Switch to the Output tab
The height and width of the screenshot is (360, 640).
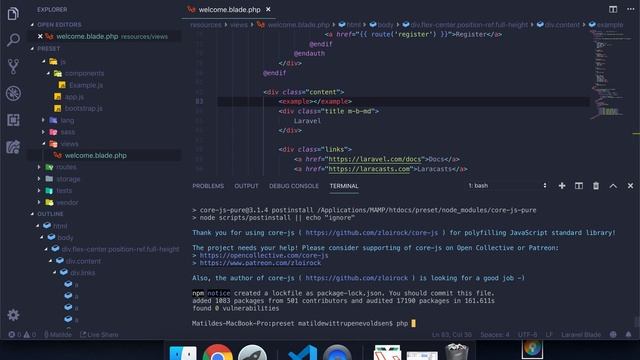click(246, 186)
